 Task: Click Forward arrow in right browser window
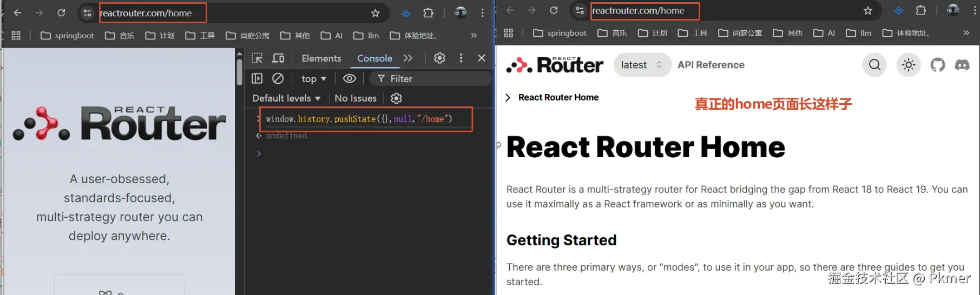pyautogui.click(x=531, y=10)
